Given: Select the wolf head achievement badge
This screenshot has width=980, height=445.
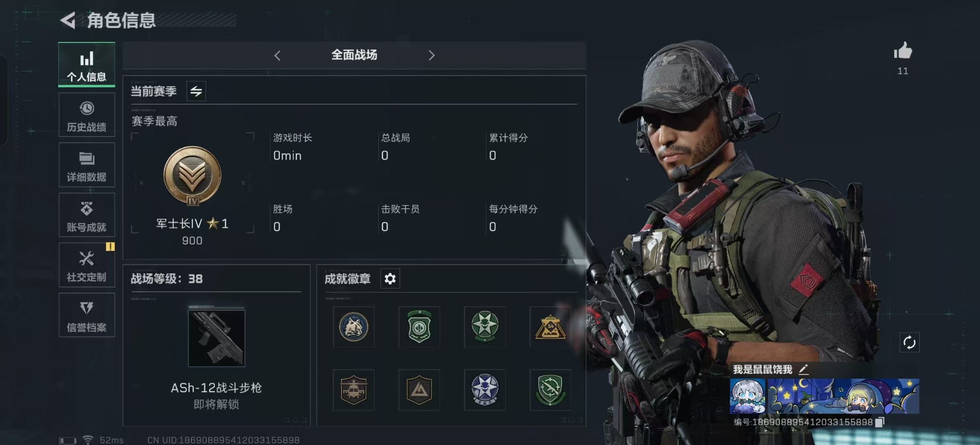Looking at the screenshot, I should pyautogui.click(x=353, y=327).
